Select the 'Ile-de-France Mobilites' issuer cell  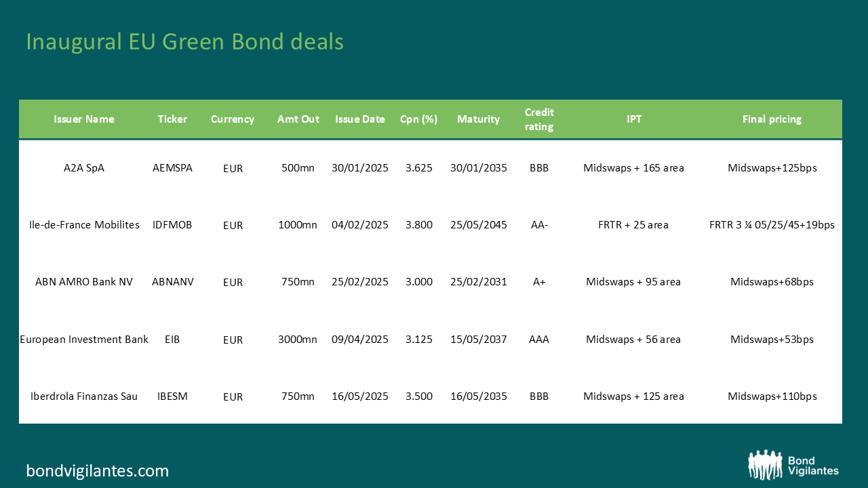tap(84, 225)
